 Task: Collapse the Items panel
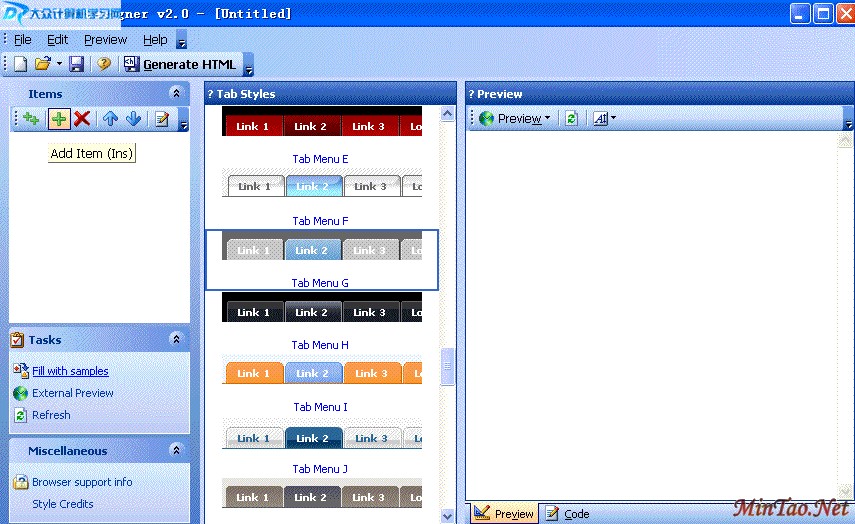point(176,93)
